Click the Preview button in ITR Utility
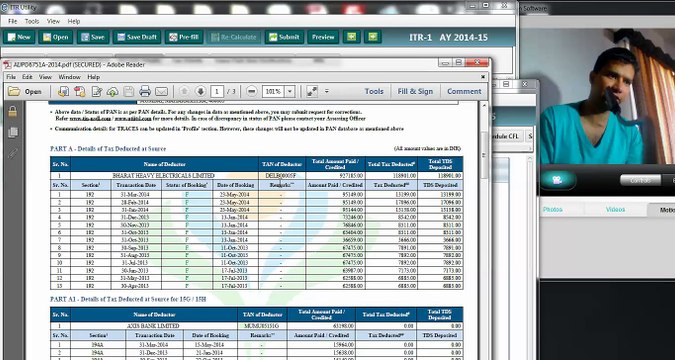Screen dimensions: 675x360 click(323, 37)
